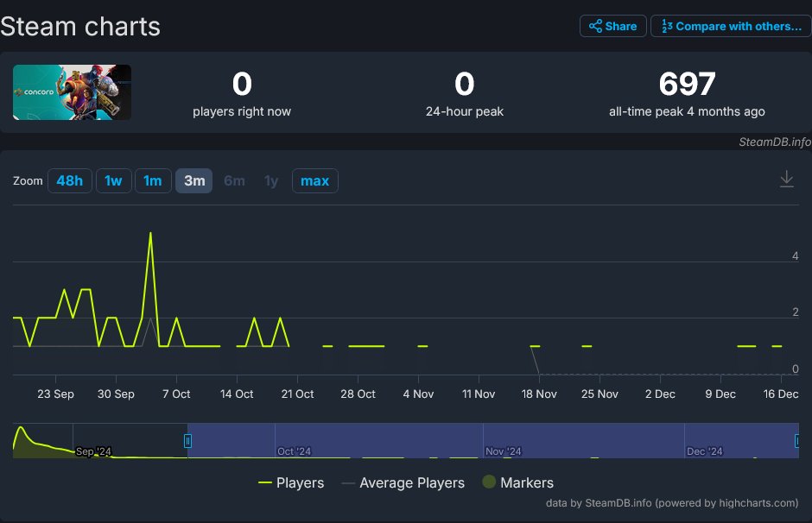Click the '16 Dec' axis label
Image resolution: width=812 pixels, height=523 pixels.
coord(780,394)
